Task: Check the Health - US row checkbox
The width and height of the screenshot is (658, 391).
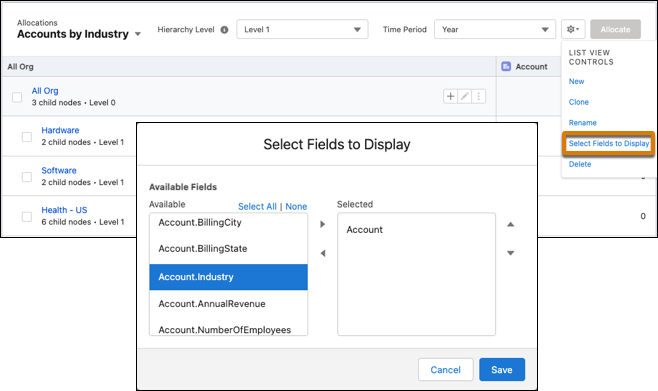Action: [27, 216]
